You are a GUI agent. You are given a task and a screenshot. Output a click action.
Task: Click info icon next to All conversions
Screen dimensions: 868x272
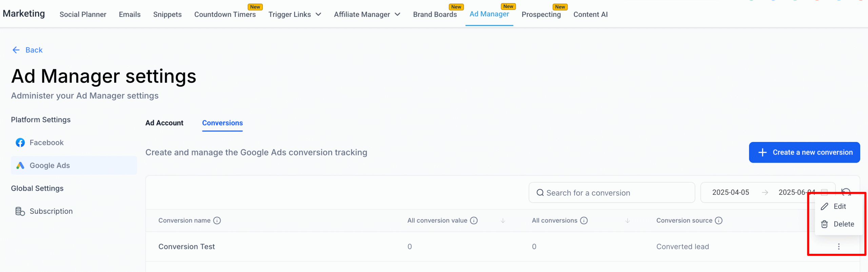pos(584,221)
